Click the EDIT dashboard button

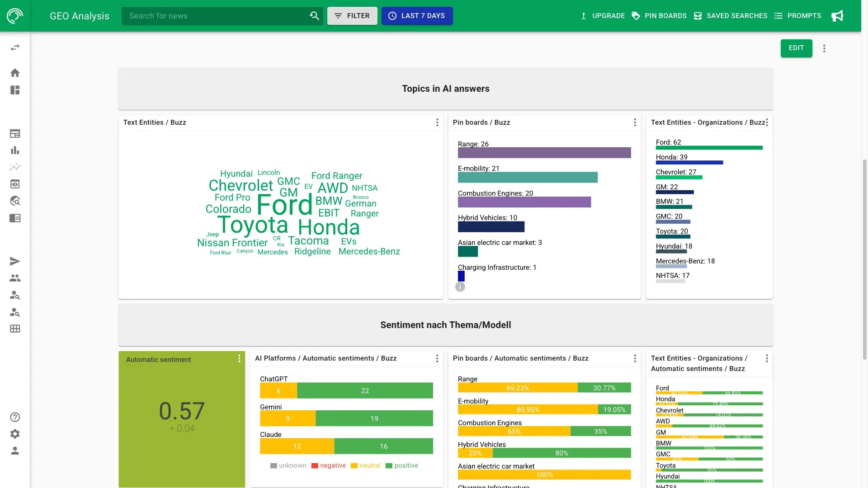point(796,48)
